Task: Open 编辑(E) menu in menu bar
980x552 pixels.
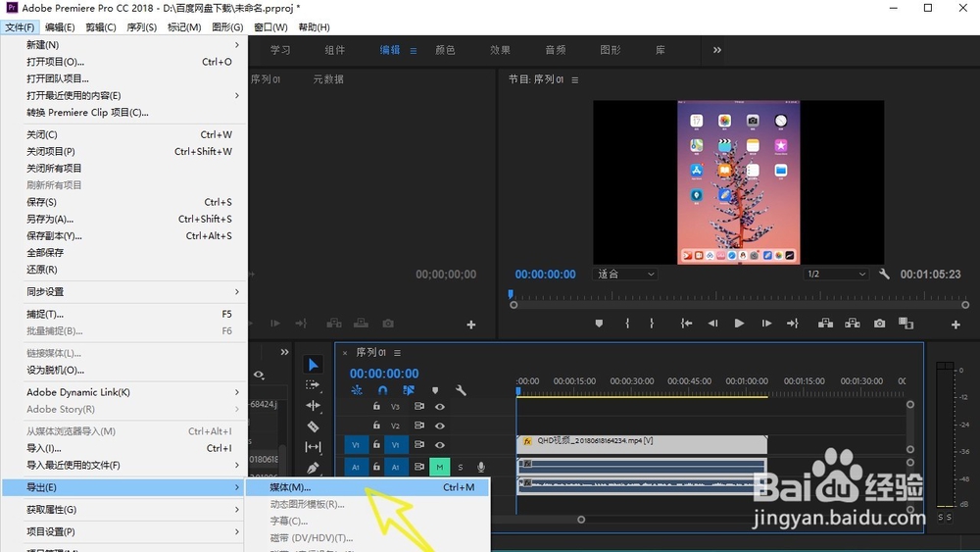Action: click(x=60, y=26)
